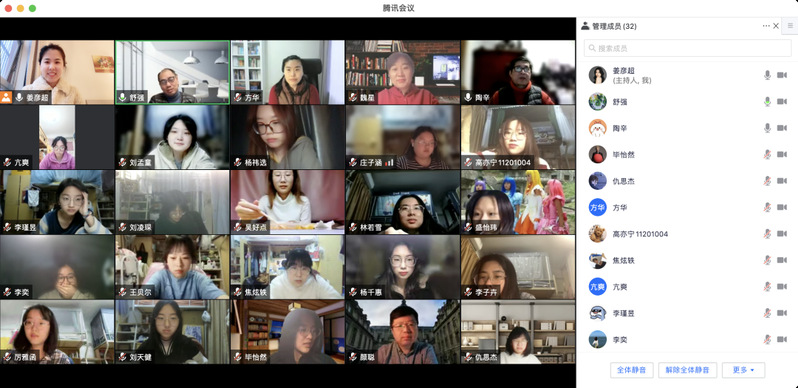Click 仇思杰's avatar in member list
Viewport: 798px width, 388px height.
[x=597, y=181]
